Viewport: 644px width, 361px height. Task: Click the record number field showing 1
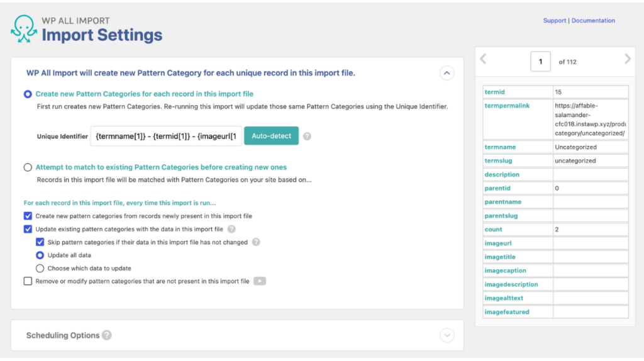(540, 62)
